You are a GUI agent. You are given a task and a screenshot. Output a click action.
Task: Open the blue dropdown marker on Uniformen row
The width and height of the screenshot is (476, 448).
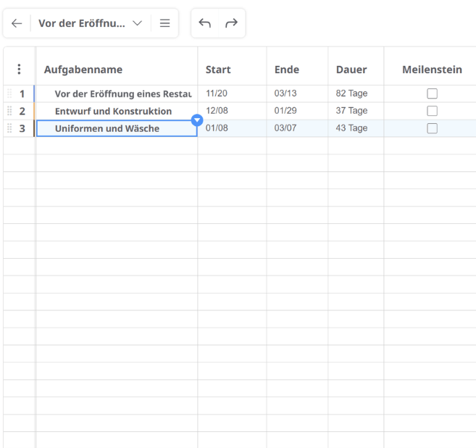point(197,120)
